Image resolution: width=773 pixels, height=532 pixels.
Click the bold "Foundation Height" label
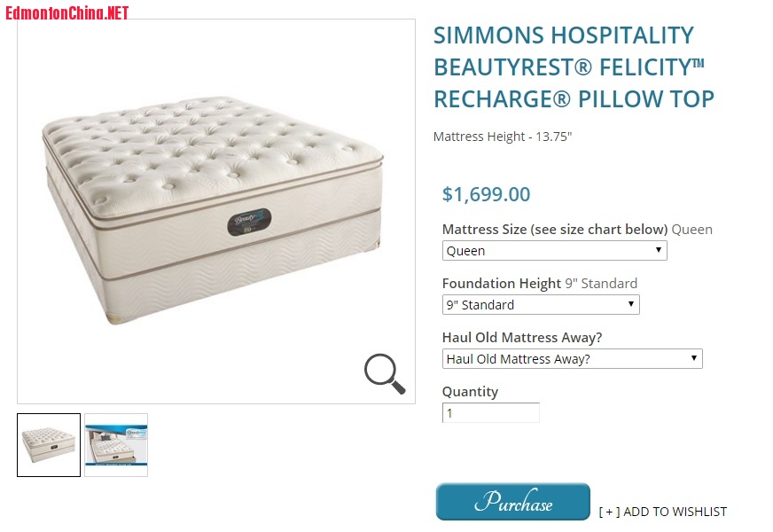[x=502, y=284]
